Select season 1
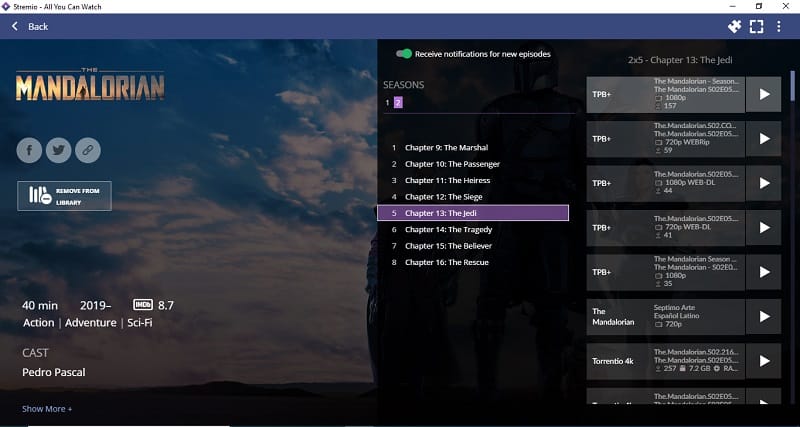 click(x=387, y=103)
